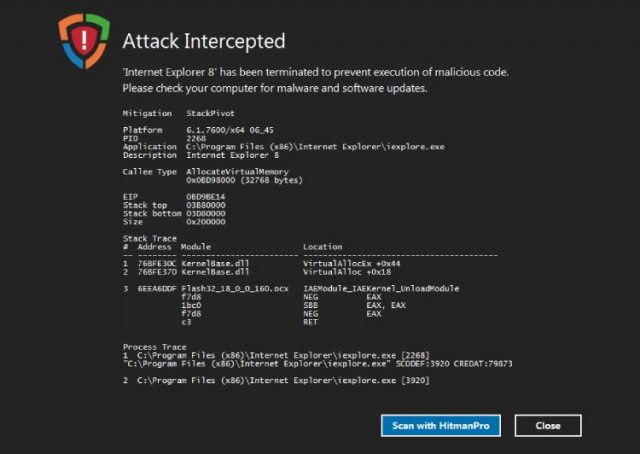Click the Attack Intercepted heading
The image size is (640, 454).
point(204,41)
